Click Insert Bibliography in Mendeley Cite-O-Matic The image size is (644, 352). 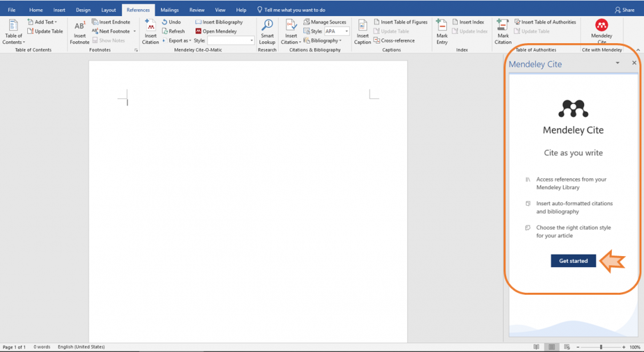click(219, 22)
